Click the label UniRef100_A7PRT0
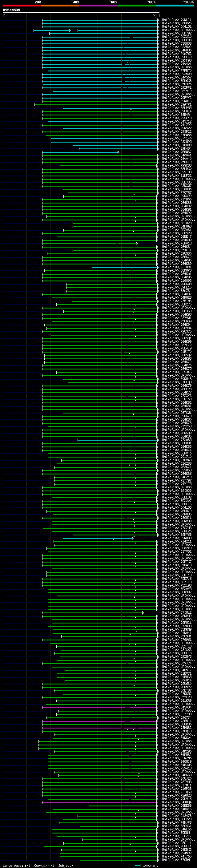197x868 pixels. pos(176,71)
